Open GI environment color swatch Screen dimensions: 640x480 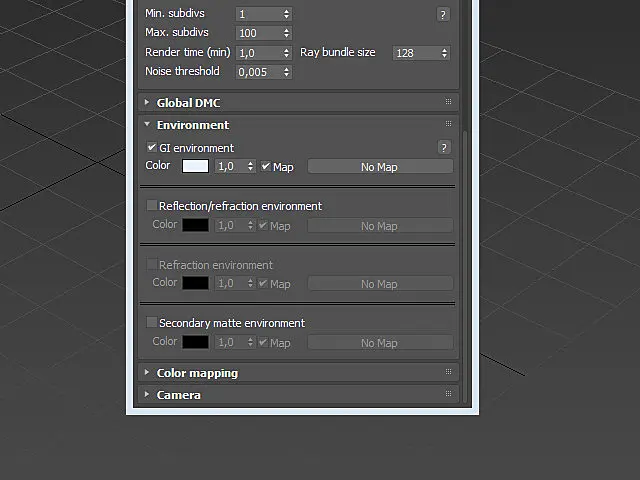tap(195, 166)
